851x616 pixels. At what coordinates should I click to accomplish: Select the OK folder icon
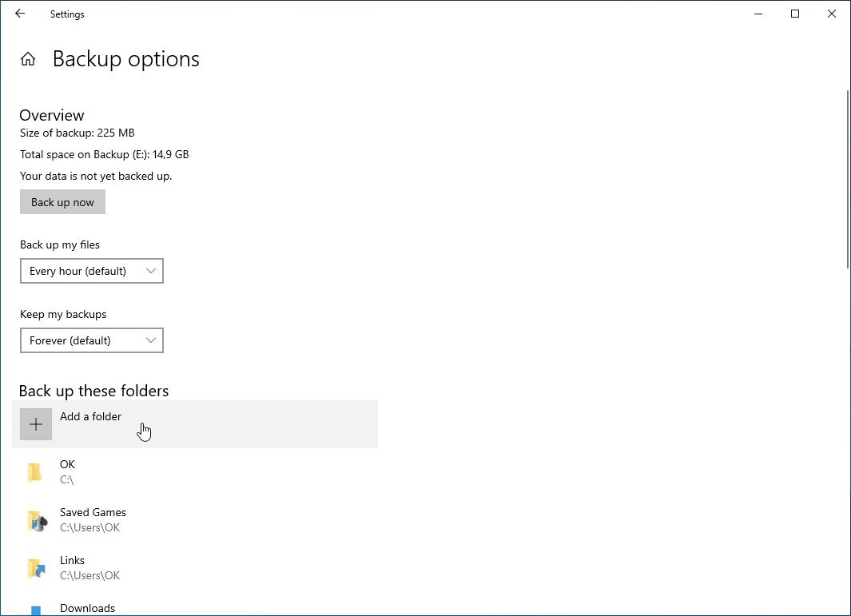[x=35, y=472]
